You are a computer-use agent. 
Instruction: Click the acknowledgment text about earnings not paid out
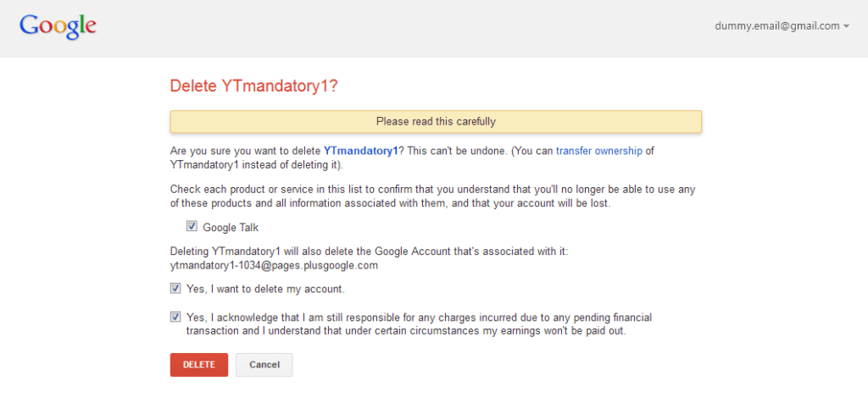click(x=407, y=330)
